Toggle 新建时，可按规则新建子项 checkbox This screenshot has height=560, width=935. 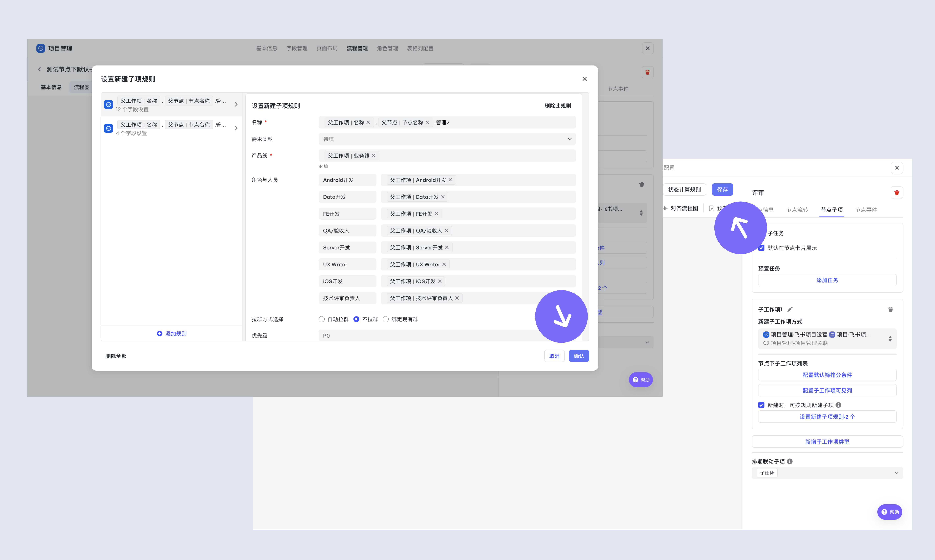tap(761, 405)
